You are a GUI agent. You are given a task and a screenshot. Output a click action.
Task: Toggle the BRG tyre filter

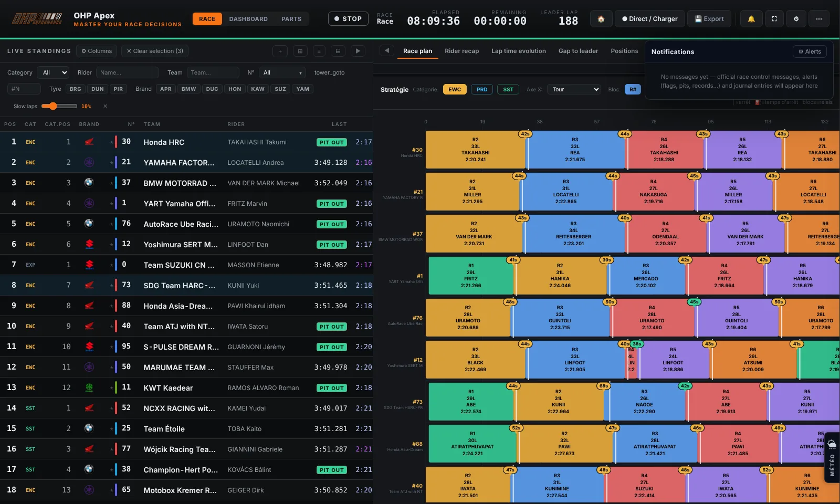76,89
